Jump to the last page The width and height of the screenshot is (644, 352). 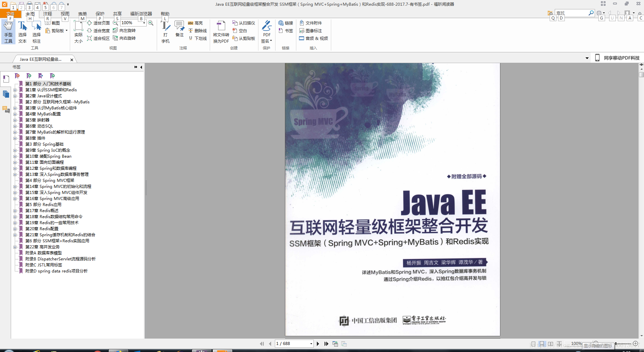(326, 344)
